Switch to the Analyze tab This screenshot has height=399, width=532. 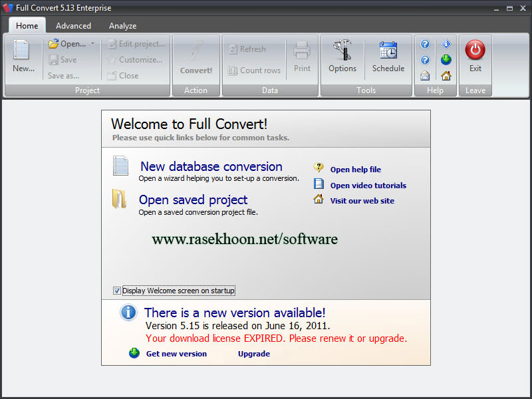[x=122, y=25]
